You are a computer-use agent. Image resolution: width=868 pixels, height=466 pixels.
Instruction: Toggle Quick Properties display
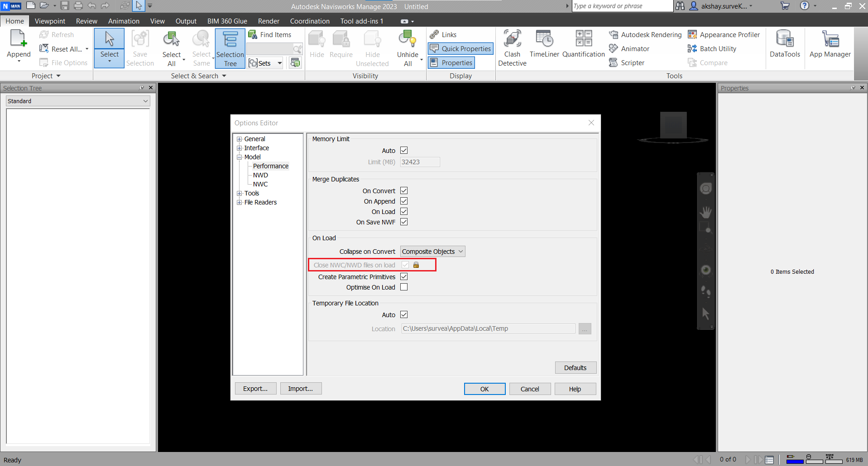(x=460, y=48)
